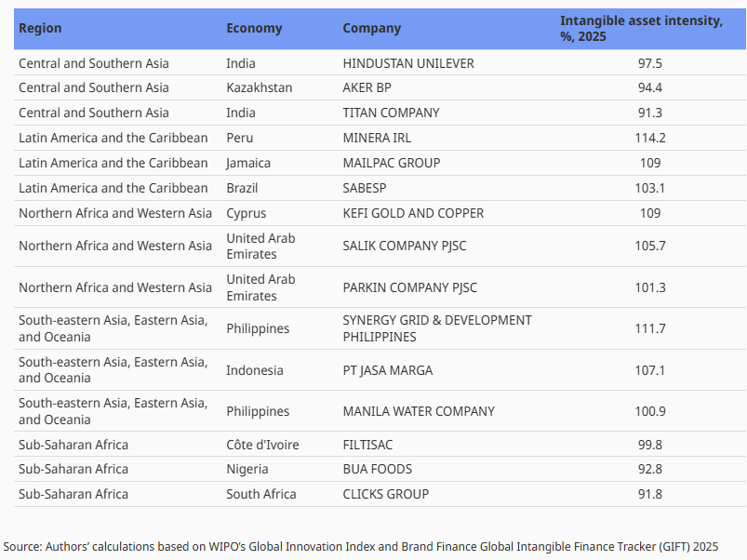
Task: Click the 105.7 intensity value
Action: pos(650,246)
